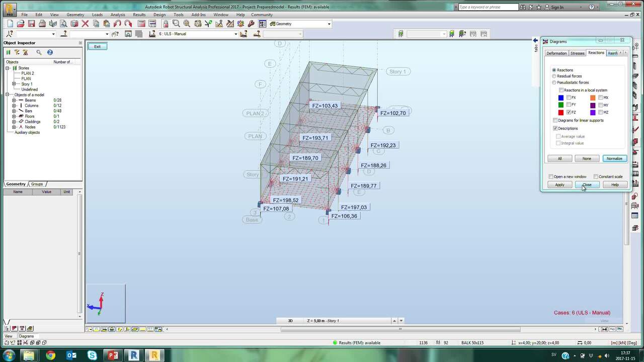Click the Undo arrow icon

[x=117, y=24]
